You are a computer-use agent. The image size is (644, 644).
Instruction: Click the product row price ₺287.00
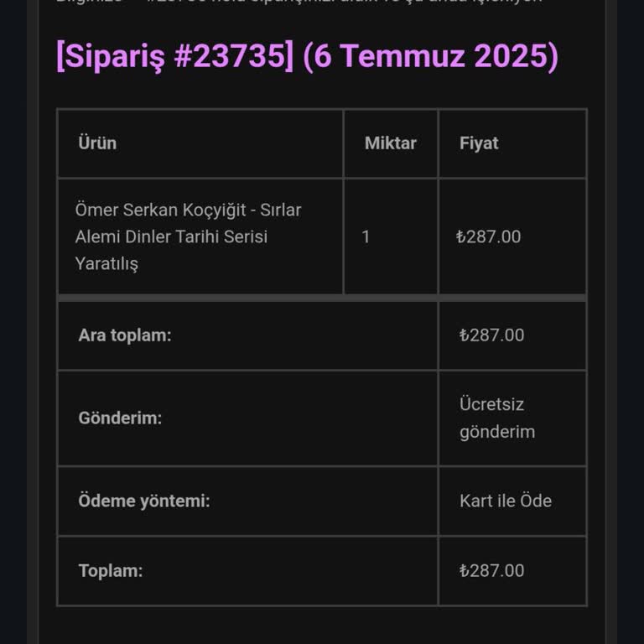489,236
